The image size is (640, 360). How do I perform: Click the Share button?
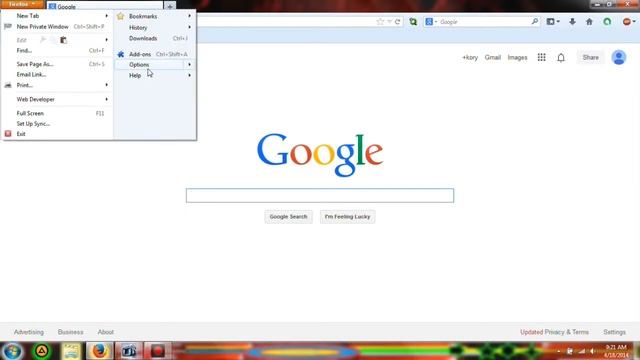pyautogui.click(x=591, y=58)
